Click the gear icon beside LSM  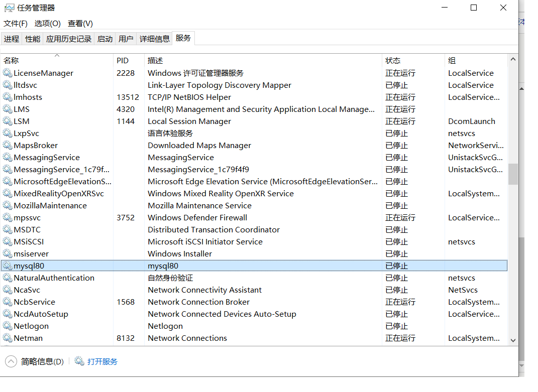pos(8,121)
